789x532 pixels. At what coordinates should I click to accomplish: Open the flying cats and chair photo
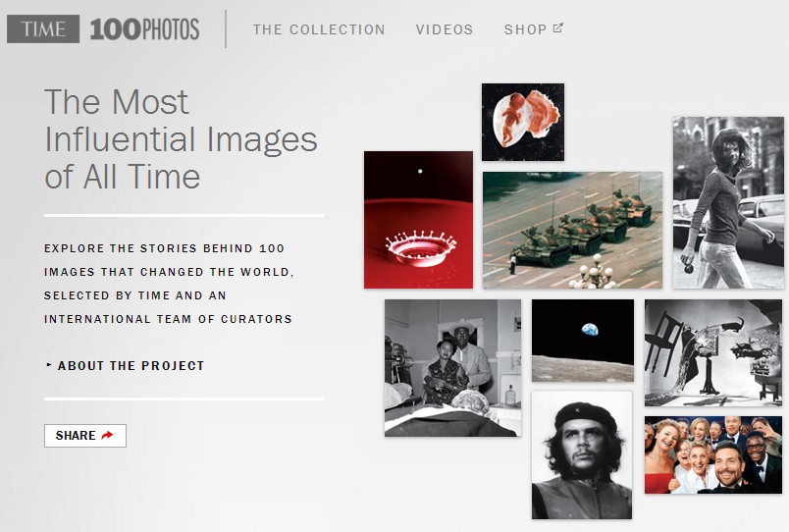pos(713,352)
